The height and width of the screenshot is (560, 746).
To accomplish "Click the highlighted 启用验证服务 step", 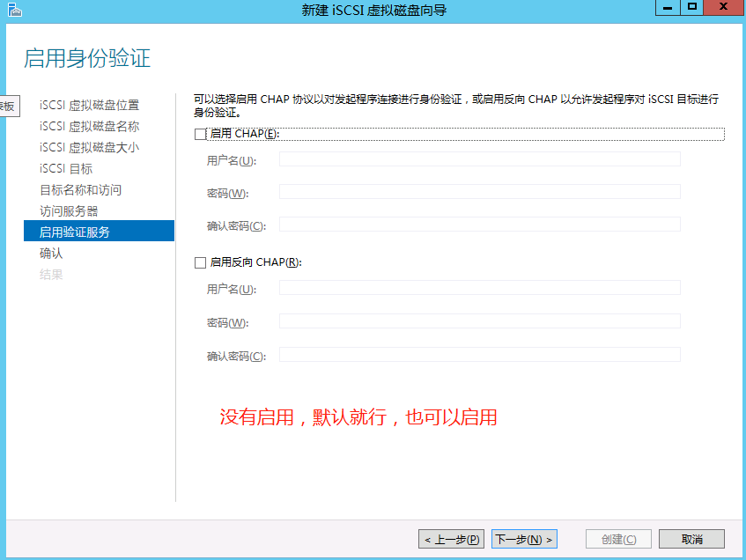I will [x=76, y=232].
